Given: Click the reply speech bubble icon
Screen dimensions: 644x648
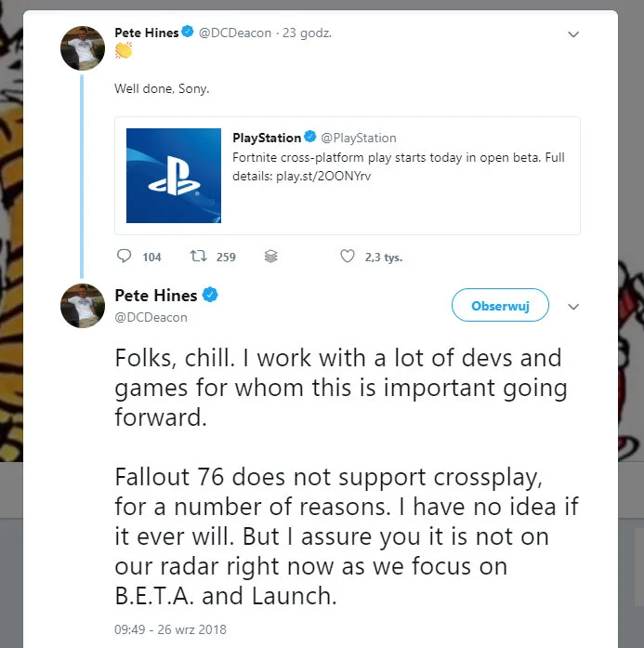Looking at the screenshot, I should (x=125, y=257).
